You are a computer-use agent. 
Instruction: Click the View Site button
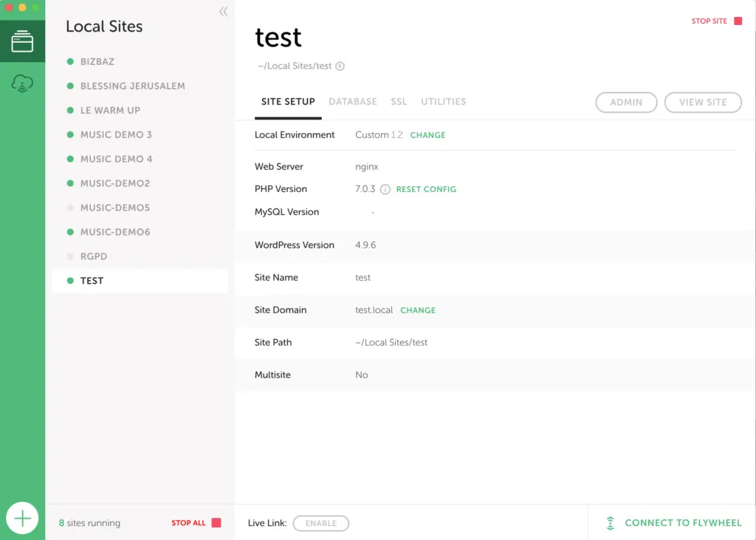tap(703, 102)
